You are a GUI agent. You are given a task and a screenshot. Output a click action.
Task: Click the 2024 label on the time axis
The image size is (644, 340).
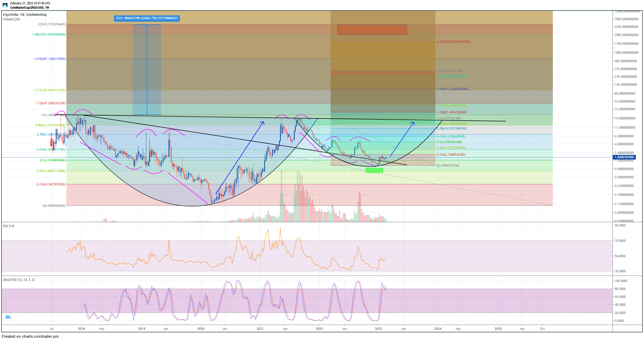(438, 329)
